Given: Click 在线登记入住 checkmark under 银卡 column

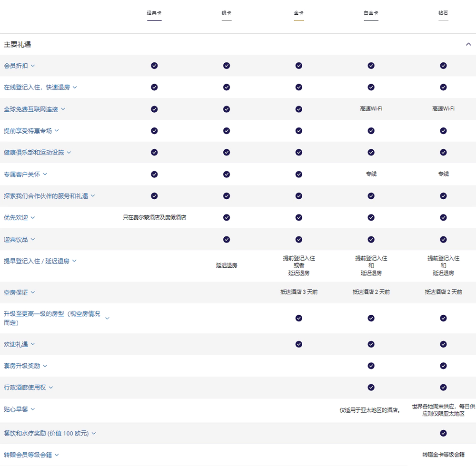Looking at the screenshot, I should click(x=227, y=87).
